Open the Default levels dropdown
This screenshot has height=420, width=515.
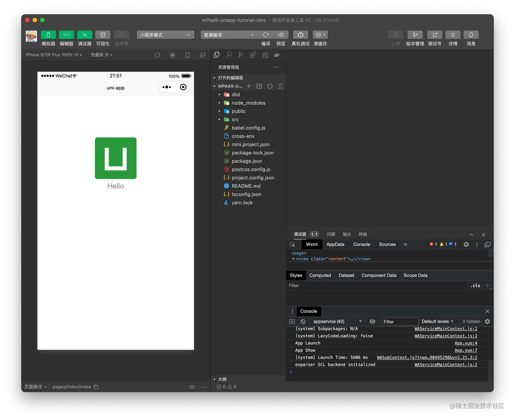point(438,322)
